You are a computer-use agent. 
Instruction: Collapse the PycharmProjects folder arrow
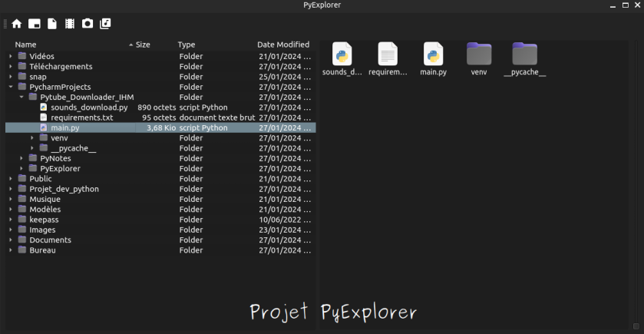11,87
